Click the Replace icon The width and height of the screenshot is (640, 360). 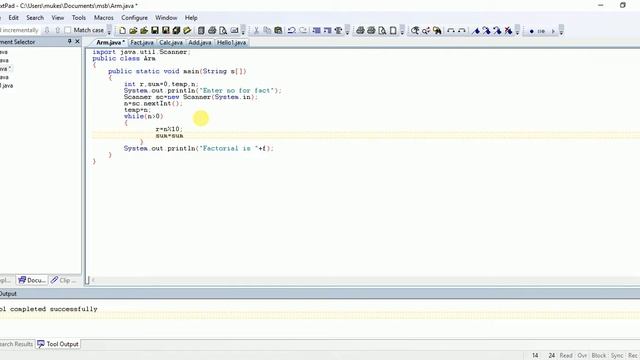click(426, 31)
